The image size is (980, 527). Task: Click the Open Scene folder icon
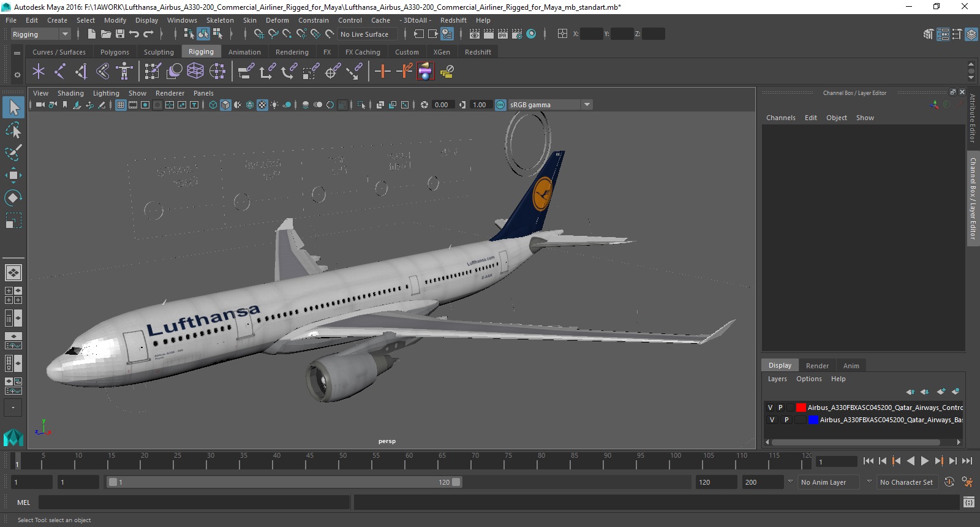click(105, 34)
